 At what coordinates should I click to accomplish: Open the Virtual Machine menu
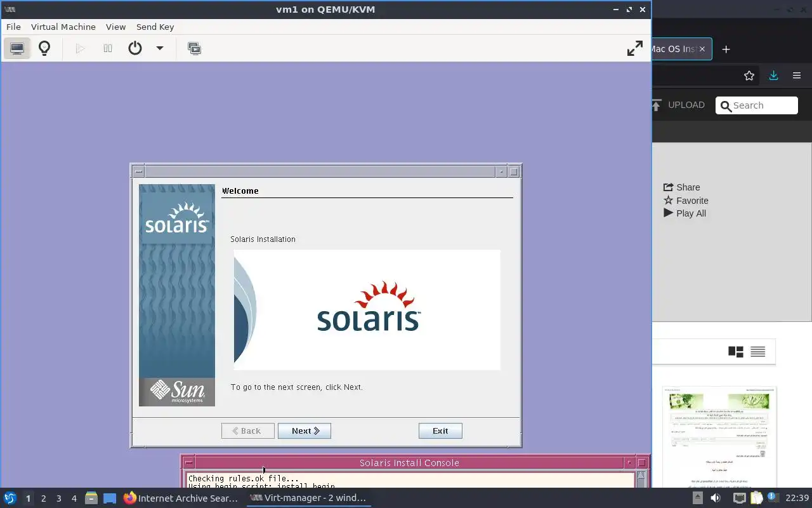click(63, 27)
